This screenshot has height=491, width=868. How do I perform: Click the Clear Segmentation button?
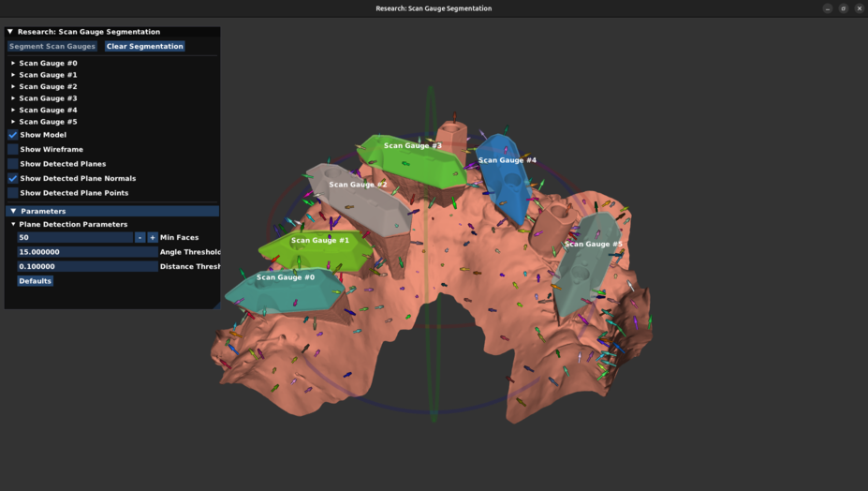click(144, 46)
